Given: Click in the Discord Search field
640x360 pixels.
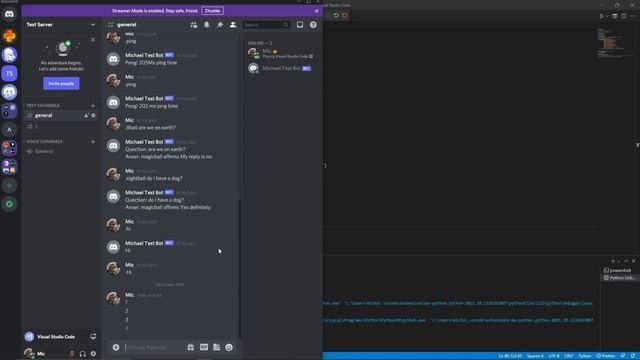Looking at the screenshot, I should click(266, 25).
